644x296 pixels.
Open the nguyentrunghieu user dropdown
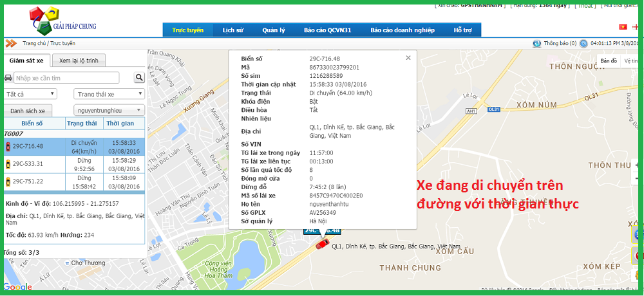coord(109,110)
